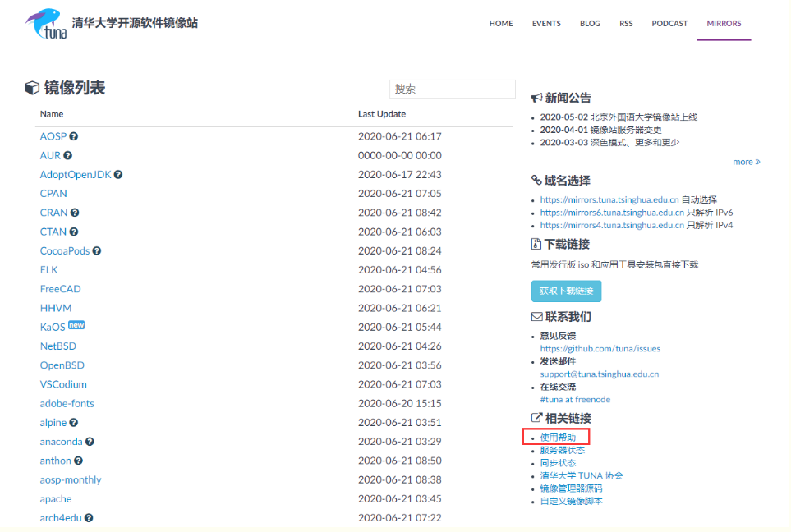Open the 自定义镜像脚本 link
Image resolution: width=791 pixels, height=532 pixels.
571,502
